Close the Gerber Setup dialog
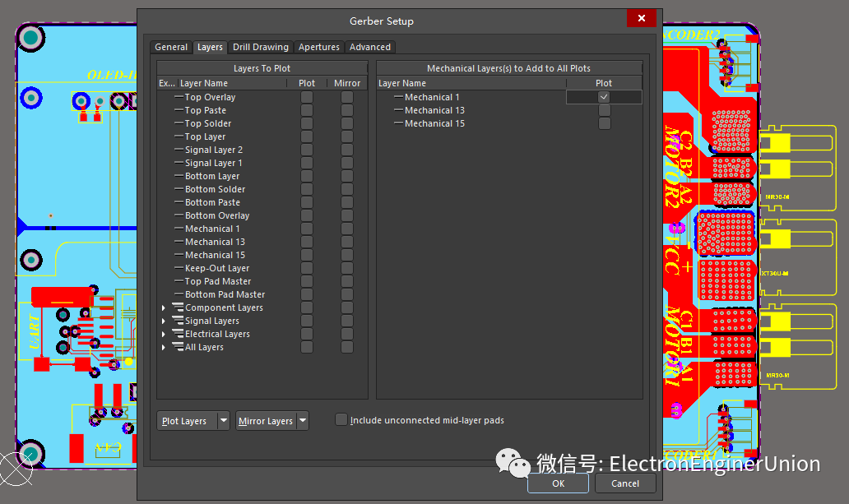This screenshot has height=504, width=849. pos(641,19)
